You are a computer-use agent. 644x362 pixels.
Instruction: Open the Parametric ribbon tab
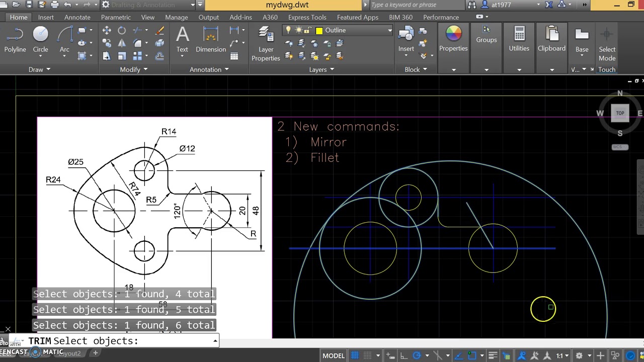[116, 17]
